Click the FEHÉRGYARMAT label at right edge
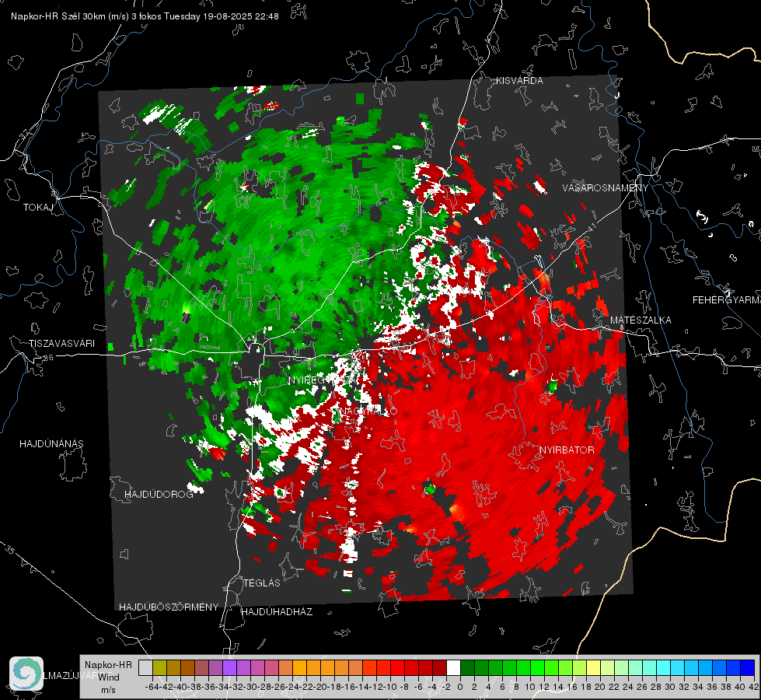Screen dimensions: 761x700 727,300
